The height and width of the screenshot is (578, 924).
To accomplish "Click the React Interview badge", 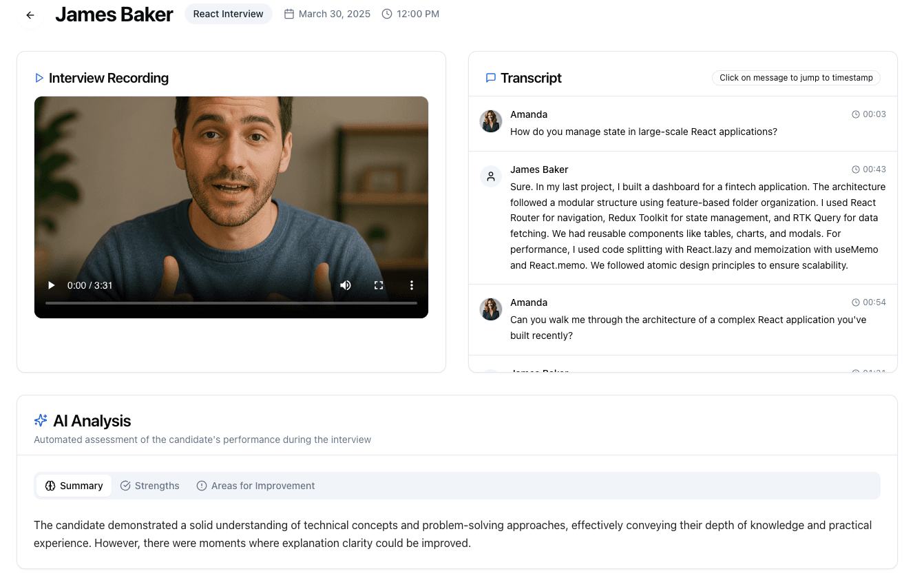I will (228, 14).
